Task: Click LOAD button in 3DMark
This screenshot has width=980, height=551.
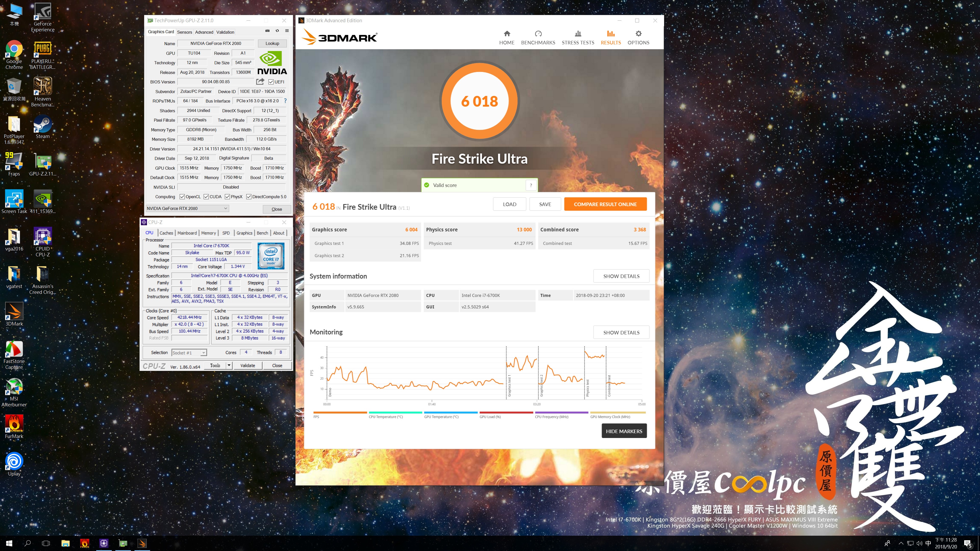Action: pos(509,204)
